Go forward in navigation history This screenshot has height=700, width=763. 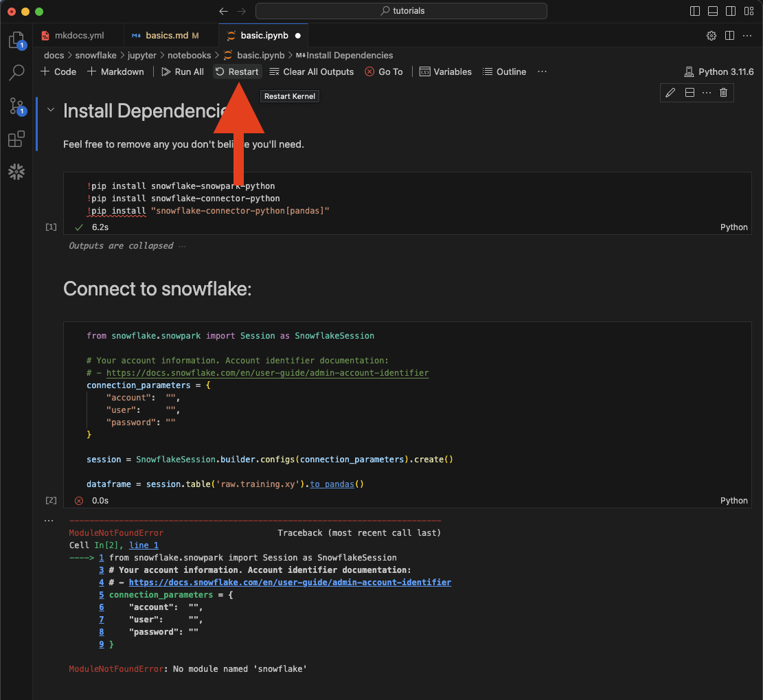(241, 11)
